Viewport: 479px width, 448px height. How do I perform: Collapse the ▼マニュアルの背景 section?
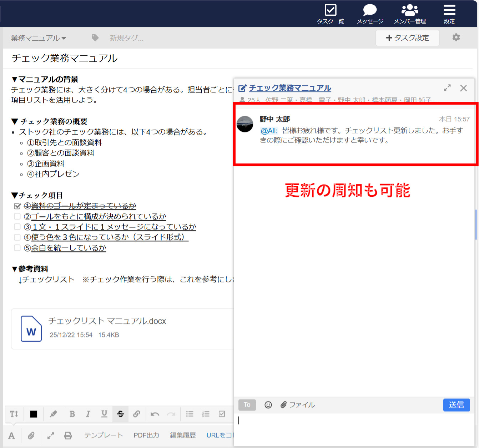click(15, 79)
